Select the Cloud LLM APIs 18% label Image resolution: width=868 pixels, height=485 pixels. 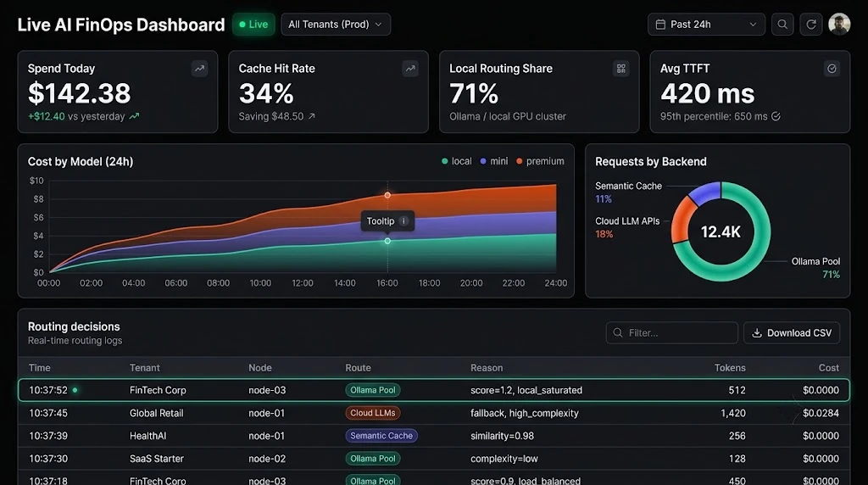click(627, 227)
